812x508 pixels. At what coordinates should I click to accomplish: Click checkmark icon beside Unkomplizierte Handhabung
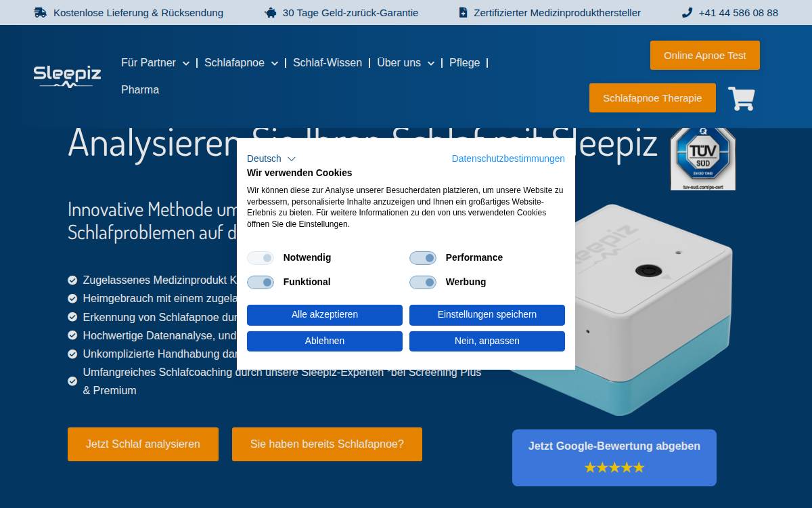72,354
